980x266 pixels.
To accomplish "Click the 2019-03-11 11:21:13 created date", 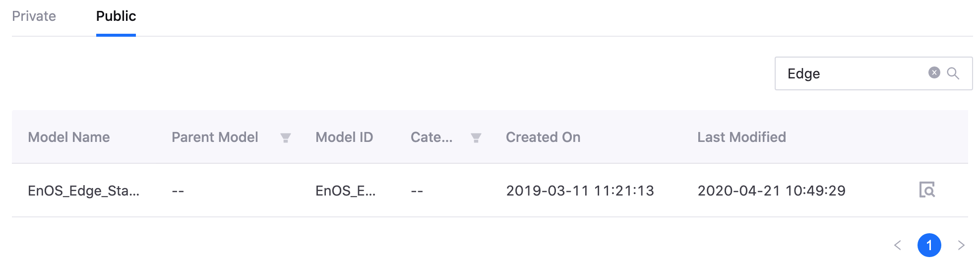I will pyautogui.click(x=580, y=191).
